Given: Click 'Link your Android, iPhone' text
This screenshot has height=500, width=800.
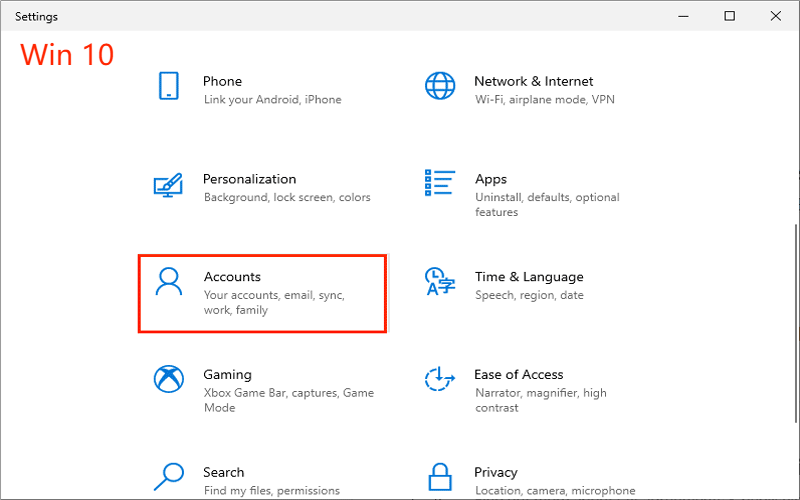Looking at the screenshot, I should point(272,99).
